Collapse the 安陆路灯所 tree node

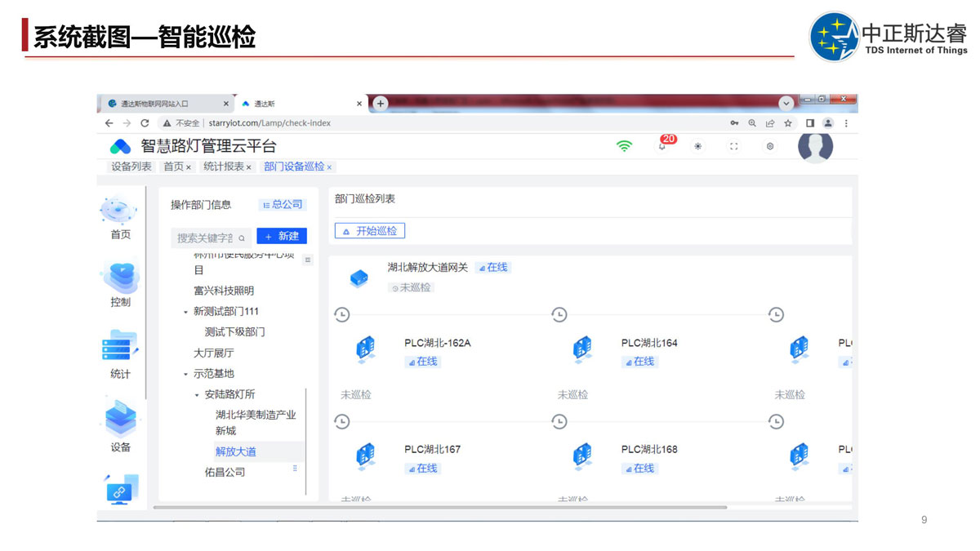(197, 395)
